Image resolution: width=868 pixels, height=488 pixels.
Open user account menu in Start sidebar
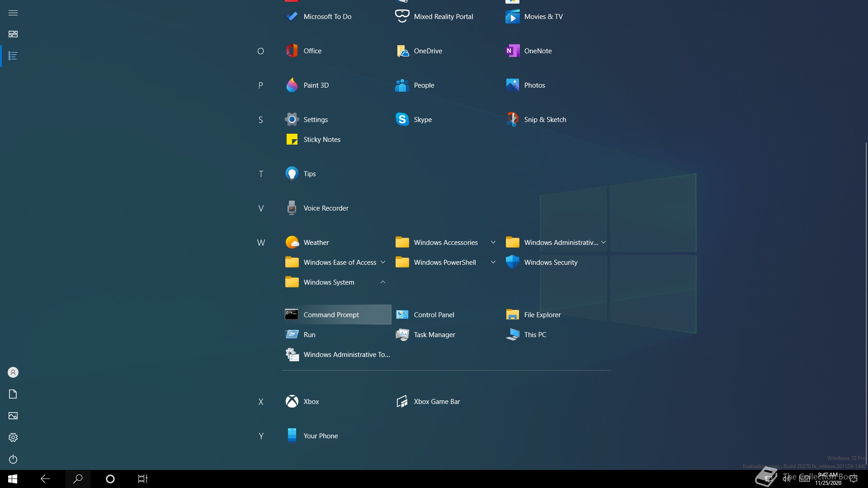(13, 372)
